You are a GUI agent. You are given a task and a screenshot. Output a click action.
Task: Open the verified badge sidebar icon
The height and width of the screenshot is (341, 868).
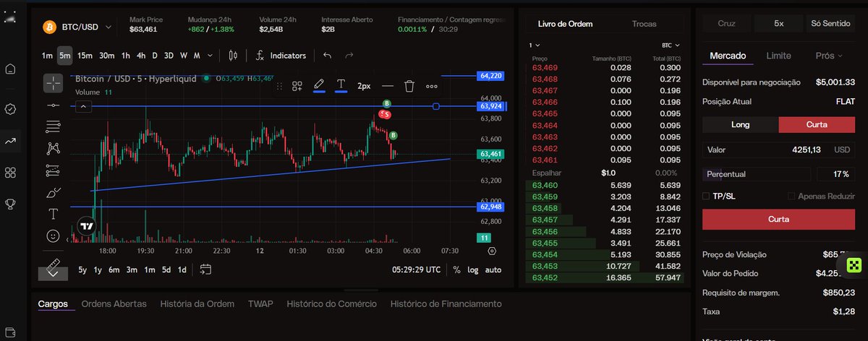pos(10,109)
